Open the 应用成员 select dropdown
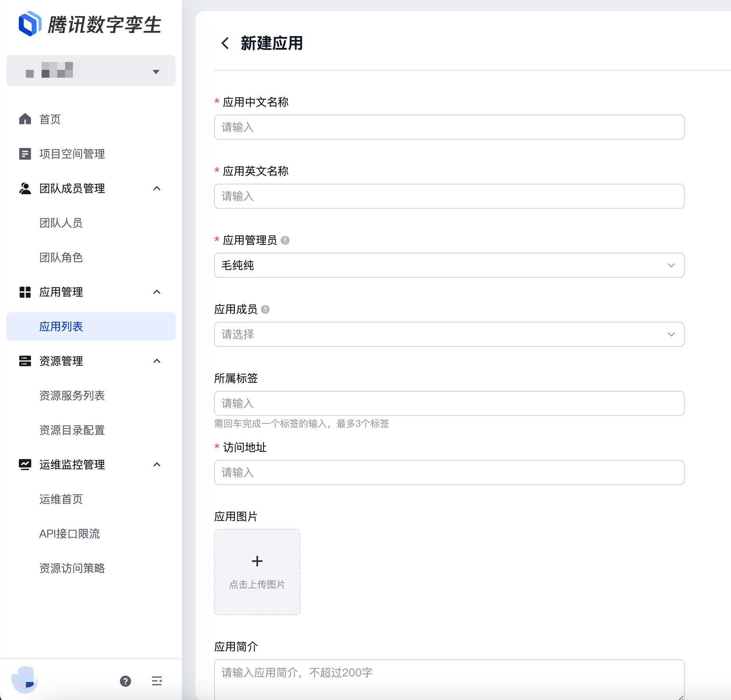The width and height of the screenshot is (731, 700). tap(449, 334)
